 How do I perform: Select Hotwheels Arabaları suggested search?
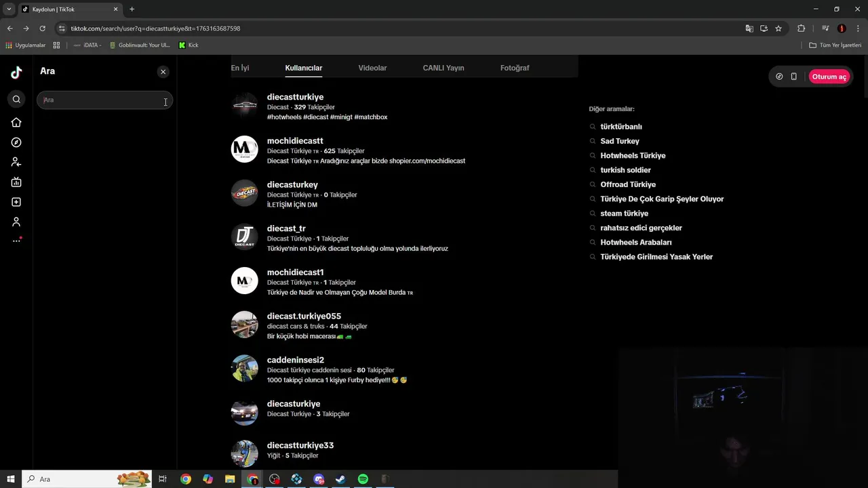(636, 242)
